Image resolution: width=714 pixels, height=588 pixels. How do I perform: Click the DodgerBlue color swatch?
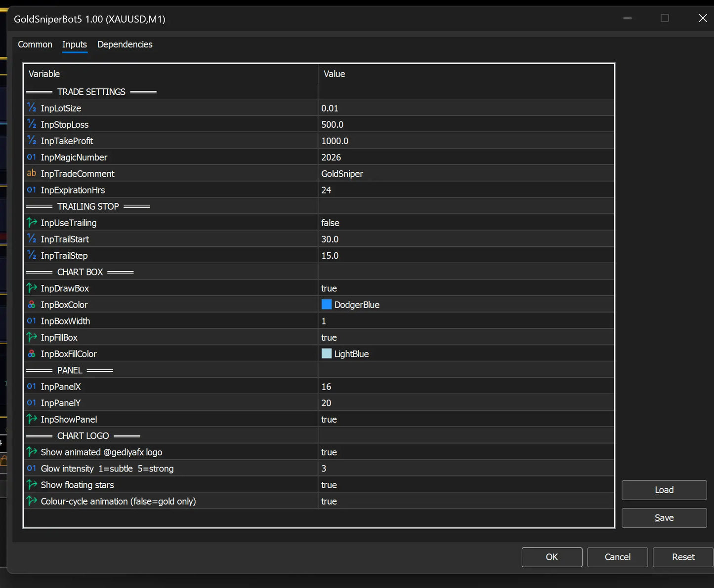click(x=327, y=304)
